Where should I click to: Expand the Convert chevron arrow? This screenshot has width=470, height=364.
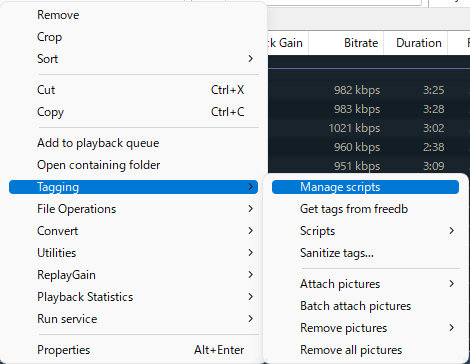[251, 231]
